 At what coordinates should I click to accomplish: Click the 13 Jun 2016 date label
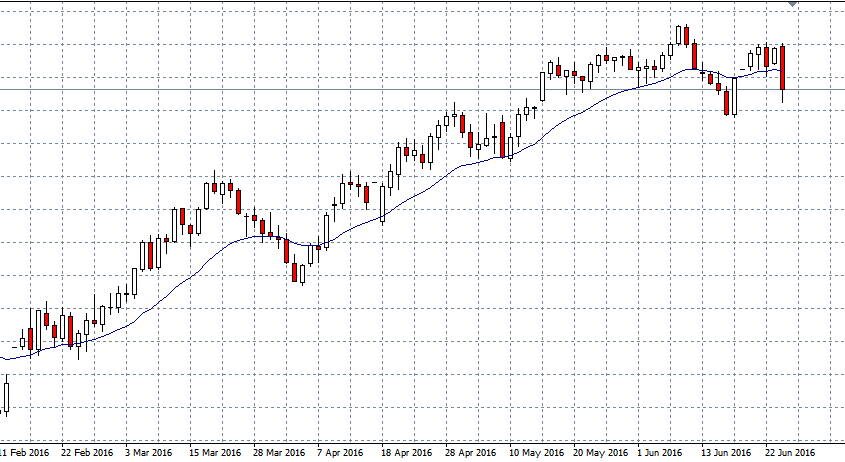[x=726, y=452]
